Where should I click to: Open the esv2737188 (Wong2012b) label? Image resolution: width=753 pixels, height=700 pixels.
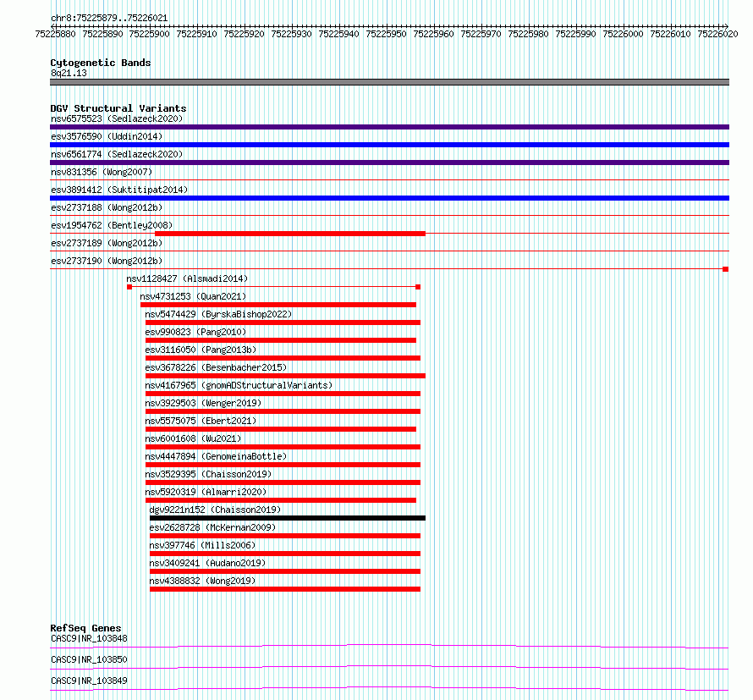pyautogui.click(x=107, y=207)
